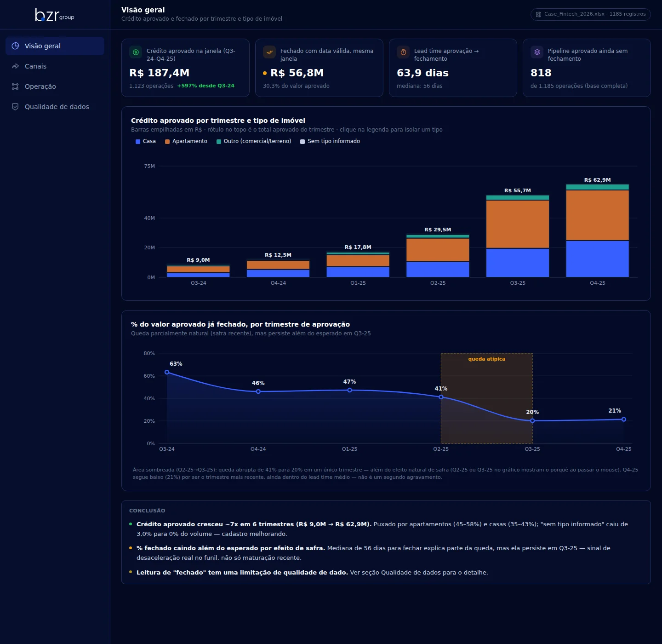The height and width of the screenshot is (644, 662).
Task: Click the green currency icon on Crédito aprovado card
Action: (136, 52)
